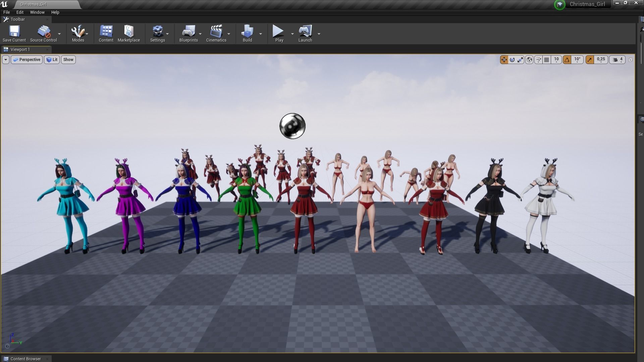Screen dimensions: 644x362
Task: Open rotation snap 10° value dropdown
Action: click(x=577, y=60)
